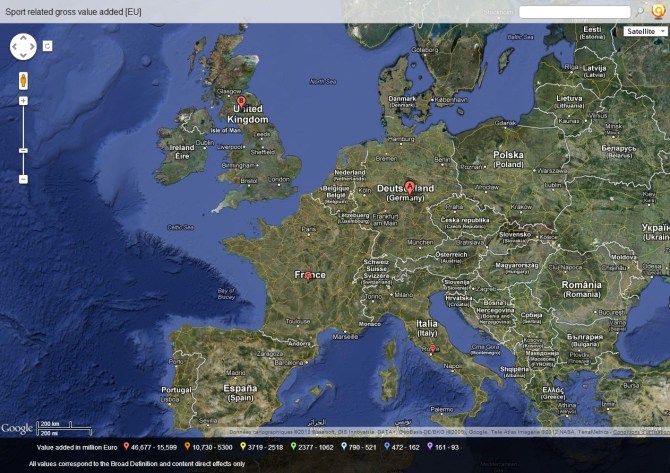Select the marker on France

pos(308,273)
